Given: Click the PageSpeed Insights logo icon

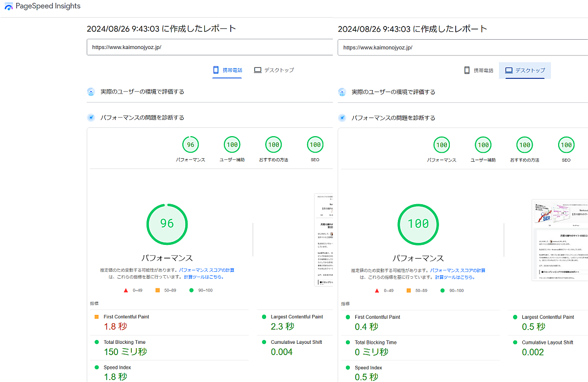Looking at the screenshot, I should [9, 7].
